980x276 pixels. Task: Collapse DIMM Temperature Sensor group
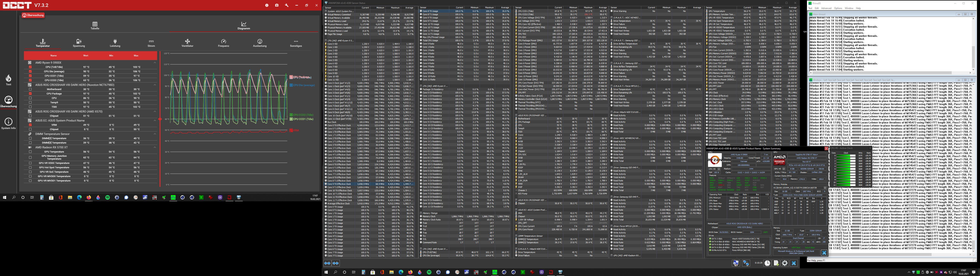(x=155, y=134)
